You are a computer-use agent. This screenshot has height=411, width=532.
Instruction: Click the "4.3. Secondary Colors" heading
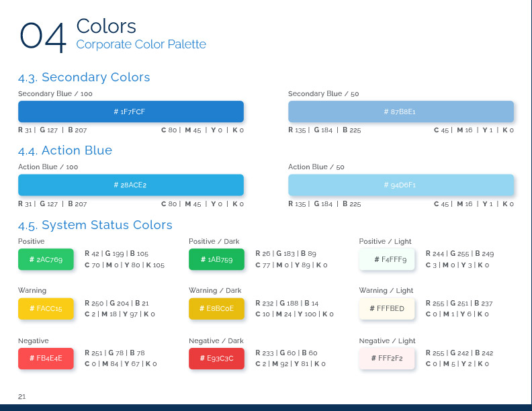[x=84, y=77]
